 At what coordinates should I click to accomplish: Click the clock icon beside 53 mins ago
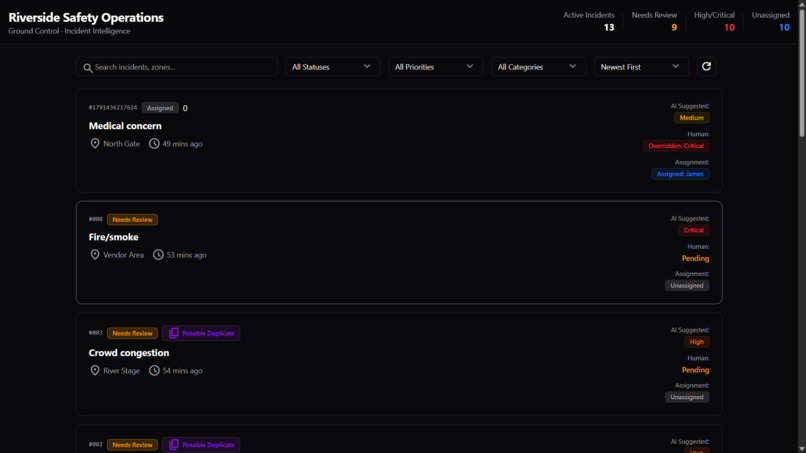(x=158, y=255)
